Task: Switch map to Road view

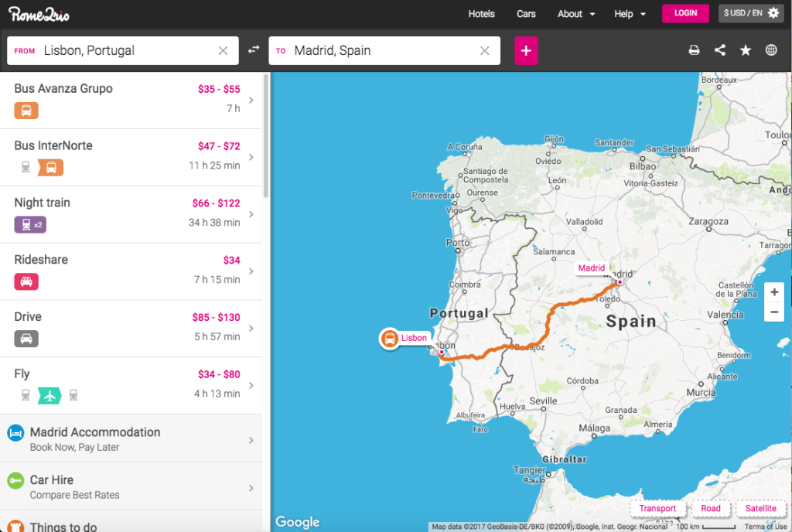Action: 711,508
